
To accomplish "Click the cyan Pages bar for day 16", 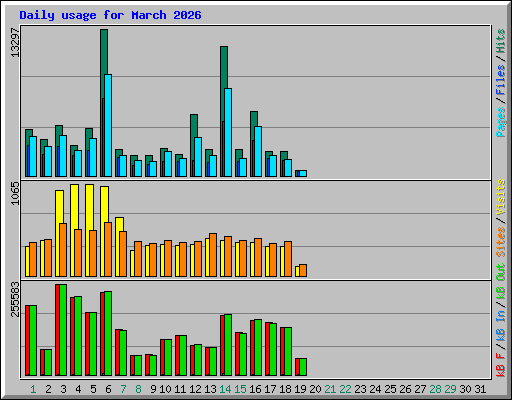I will [258, 151].
